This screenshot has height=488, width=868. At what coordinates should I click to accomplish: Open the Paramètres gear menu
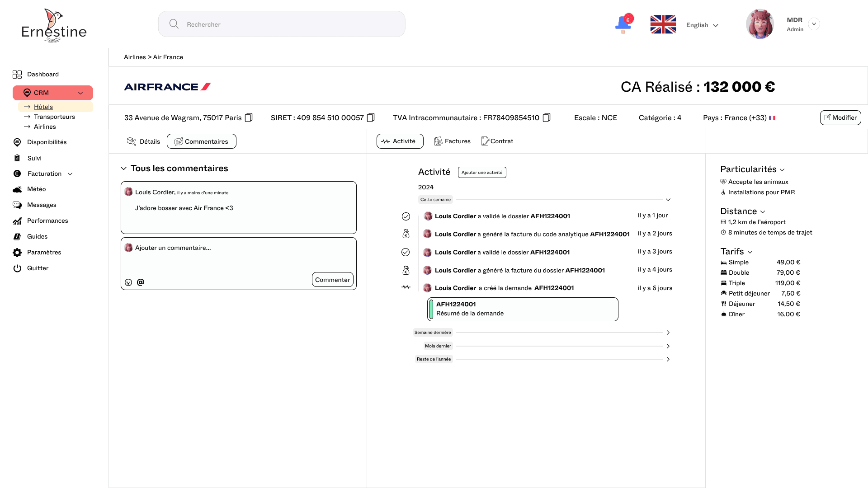tap(17, 252)
